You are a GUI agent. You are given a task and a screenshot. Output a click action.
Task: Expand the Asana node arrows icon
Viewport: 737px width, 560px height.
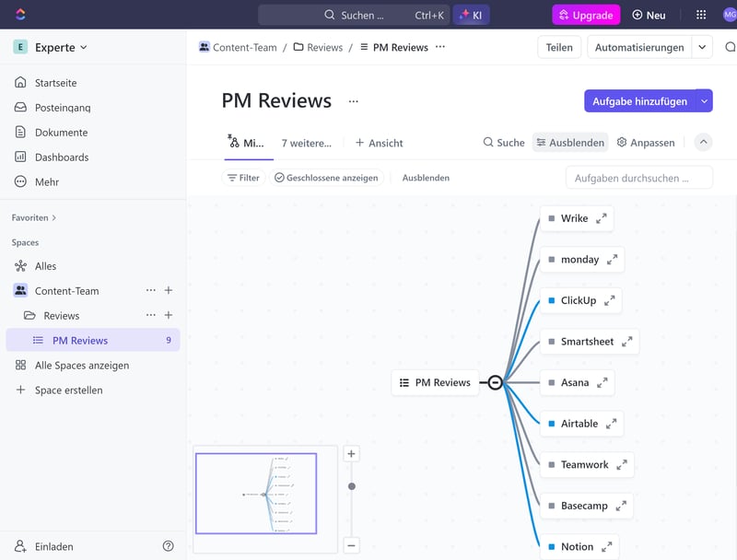click(x=602, y=382)
